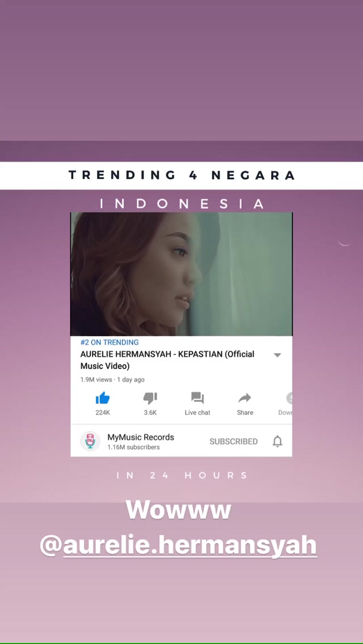
Task: Tap the partially visible Download icon
Action: point(289,398)
